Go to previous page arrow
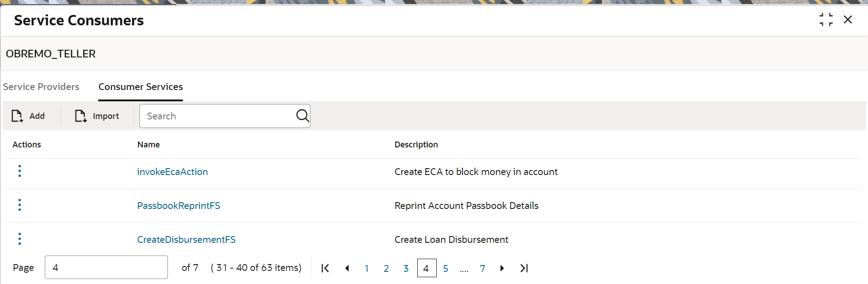The width and height of the screenshot is (868, 284). pos(347,268)
